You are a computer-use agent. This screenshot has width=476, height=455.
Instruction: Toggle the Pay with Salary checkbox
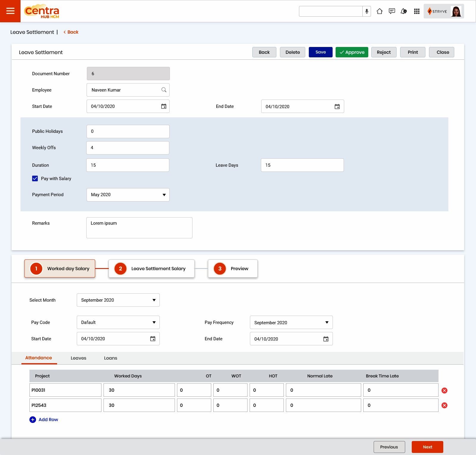point(35,179)
